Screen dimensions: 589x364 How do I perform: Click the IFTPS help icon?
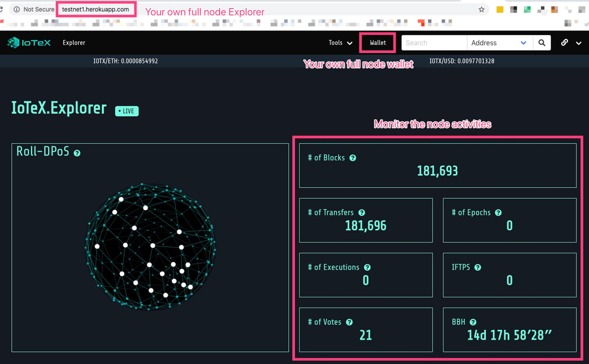478,267
